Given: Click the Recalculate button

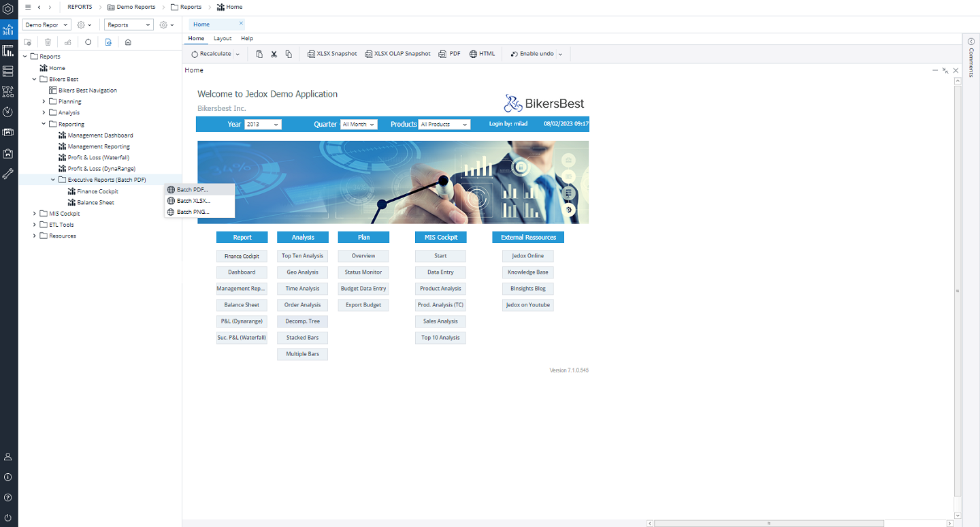Looking at the screenshot, I should 211,54.
